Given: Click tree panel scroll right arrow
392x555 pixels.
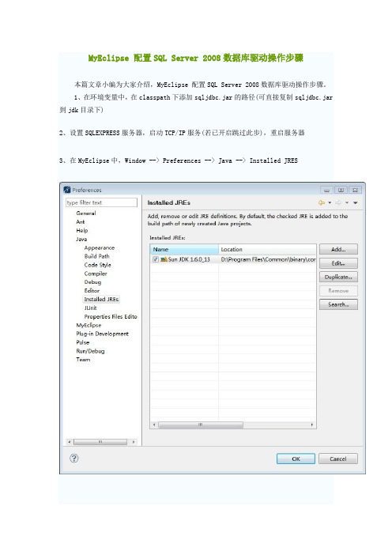Looking at the screenshot, I should pyautogui.click(x=134, y=442).
